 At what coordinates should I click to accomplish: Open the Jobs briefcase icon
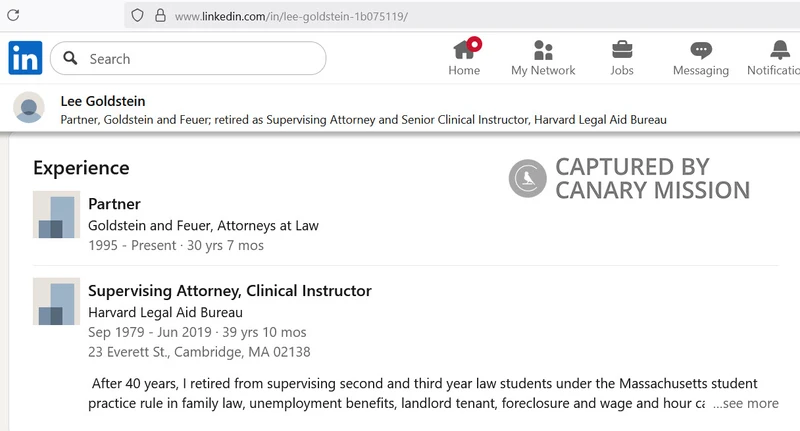622,50
